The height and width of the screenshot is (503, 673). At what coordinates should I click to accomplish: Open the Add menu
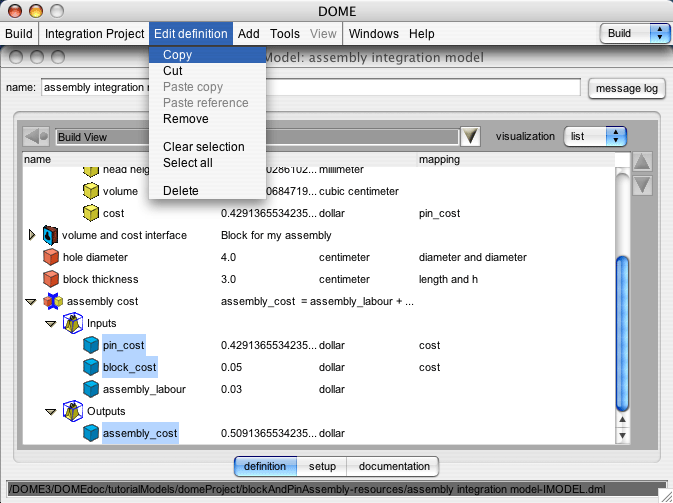[249, 33]
